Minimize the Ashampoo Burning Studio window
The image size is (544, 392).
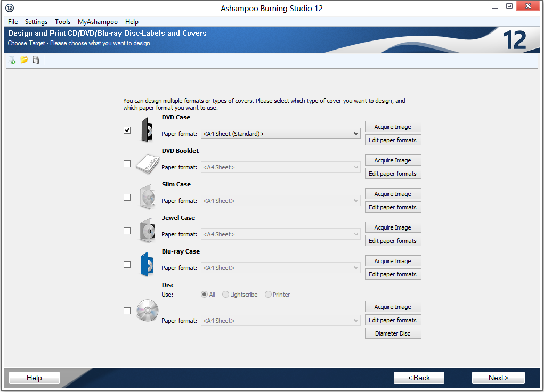495,6
